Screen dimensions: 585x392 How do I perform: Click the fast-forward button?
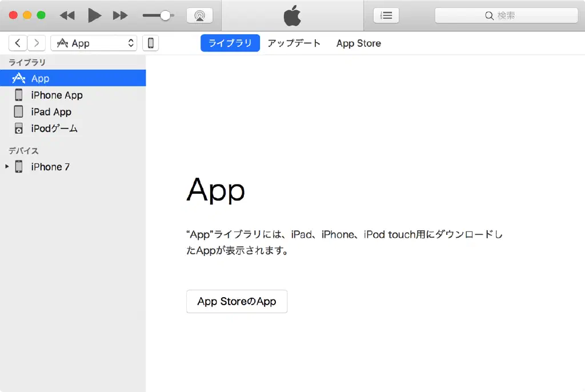(120, 15)
